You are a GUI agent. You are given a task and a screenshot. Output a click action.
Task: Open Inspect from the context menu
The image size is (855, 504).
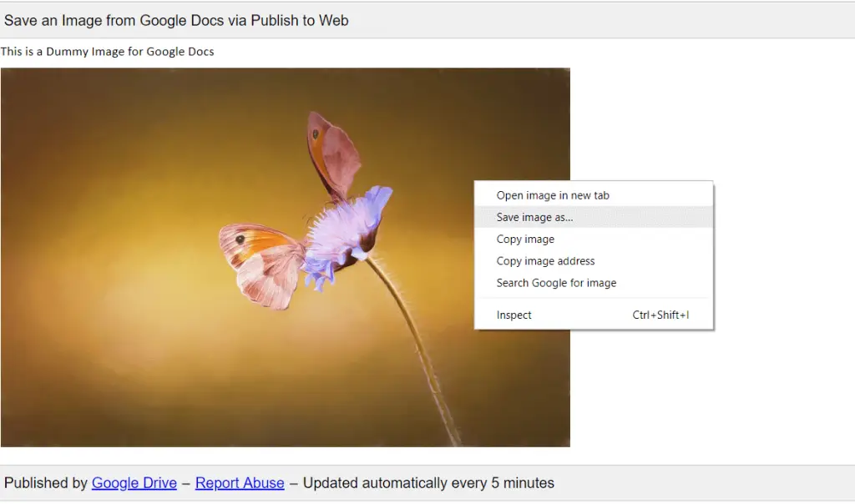tap(513, 315)
